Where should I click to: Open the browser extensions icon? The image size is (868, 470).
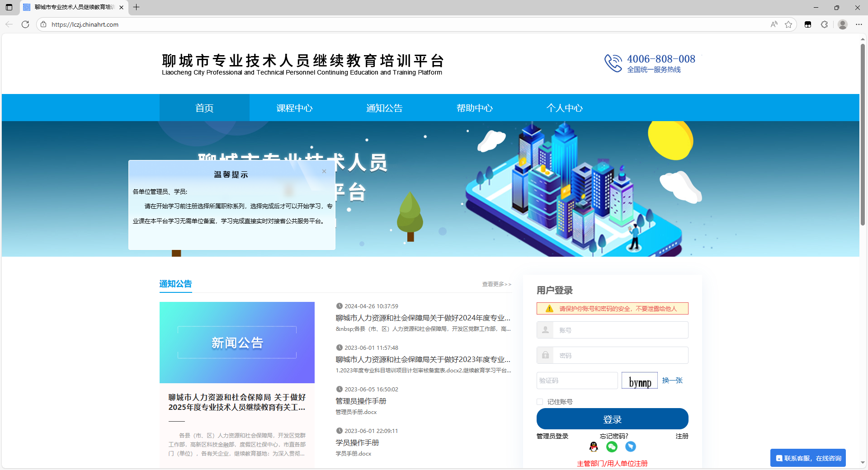(824, 24)
